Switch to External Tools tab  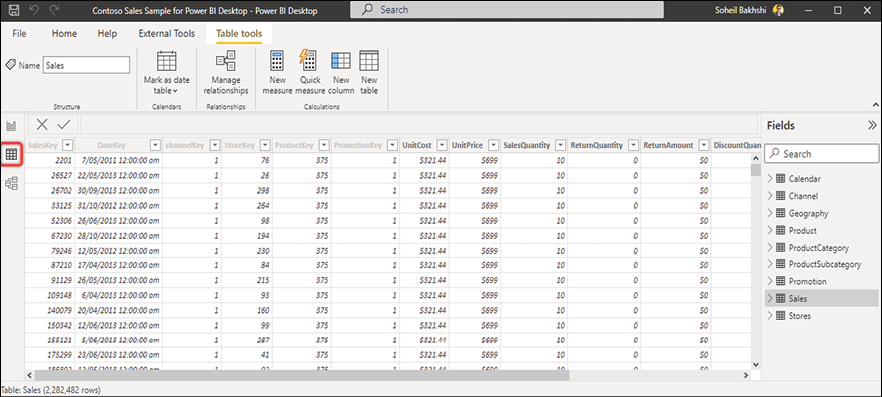tap(166, 34)
